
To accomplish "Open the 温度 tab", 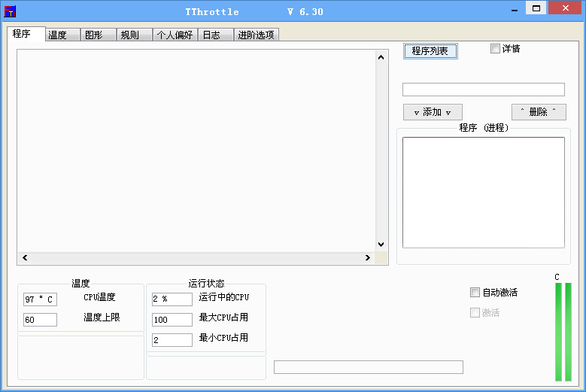I will pos(62,35).
